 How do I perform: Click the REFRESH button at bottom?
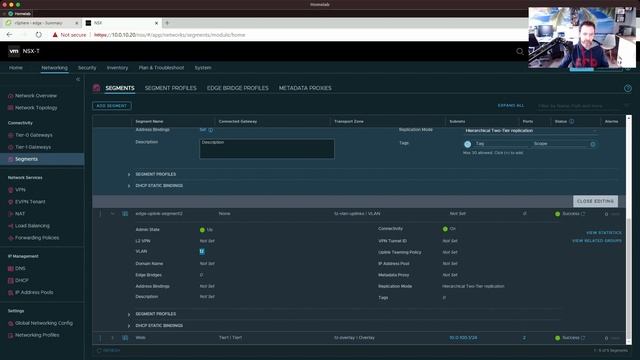[109, 351]
